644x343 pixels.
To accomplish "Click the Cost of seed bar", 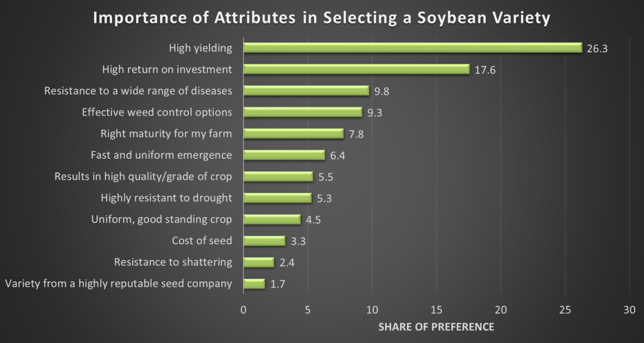I will [264, 240].
